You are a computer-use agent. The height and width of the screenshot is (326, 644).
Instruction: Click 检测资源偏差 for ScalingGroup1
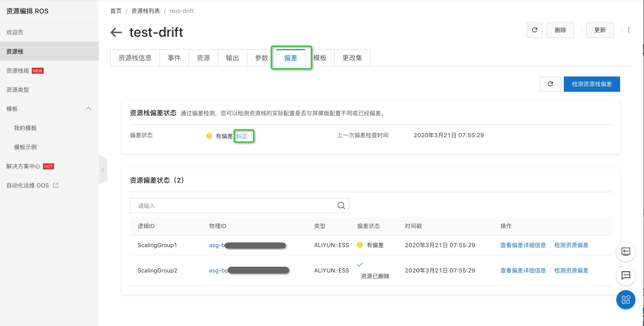click(571, 245)
